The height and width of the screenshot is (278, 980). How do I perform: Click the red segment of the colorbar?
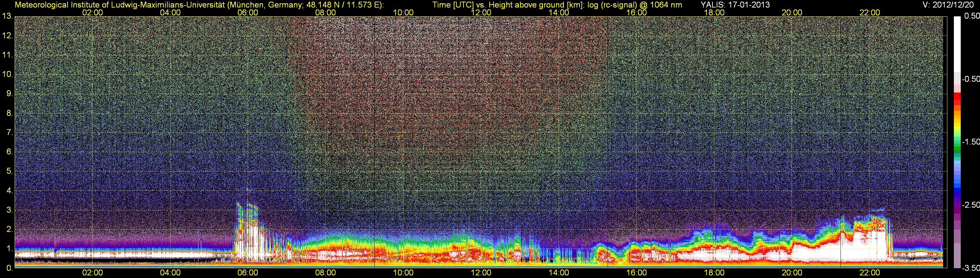click(957, 99)
